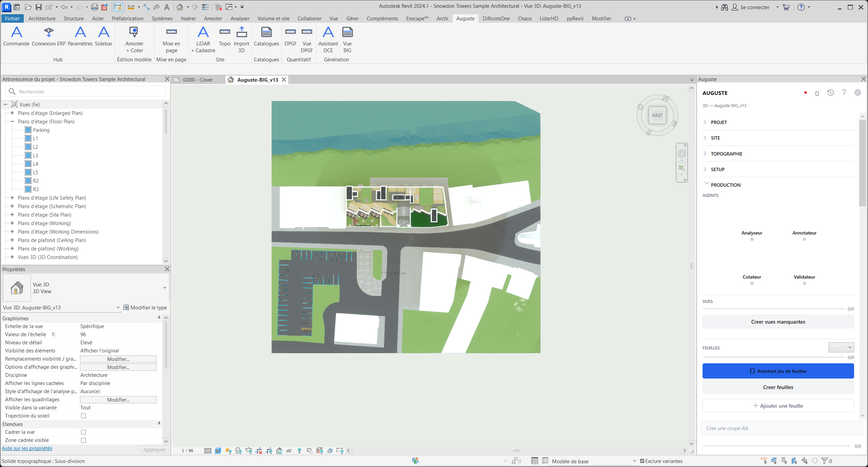Click the history icon in Auguste panel
The width and height of the screenshot is (868, 467).
(x=830, y=93)
